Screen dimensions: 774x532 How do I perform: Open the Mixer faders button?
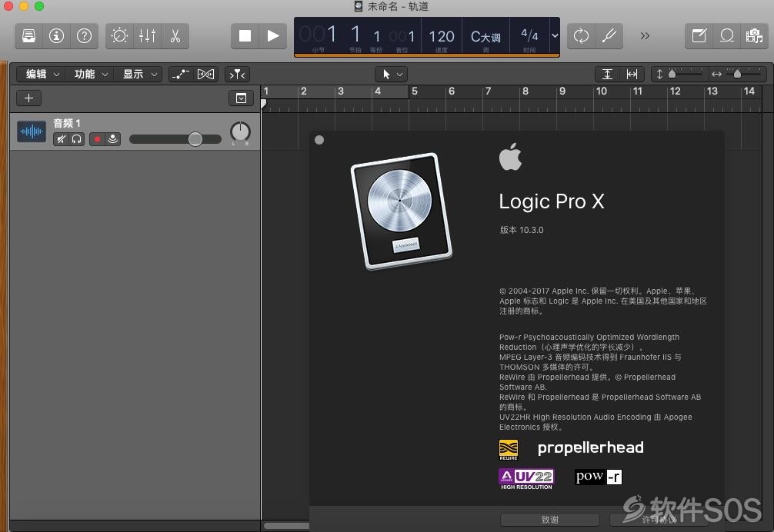pyautogui.click(x=147, y=36)
